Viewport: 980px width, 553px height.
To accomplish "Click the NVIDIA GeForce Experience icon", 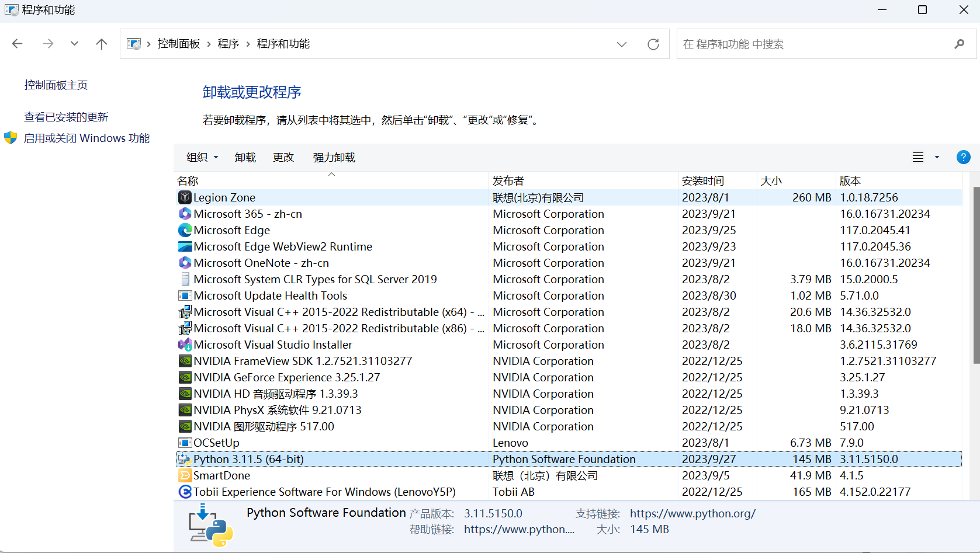I will [x=185, y=377].
